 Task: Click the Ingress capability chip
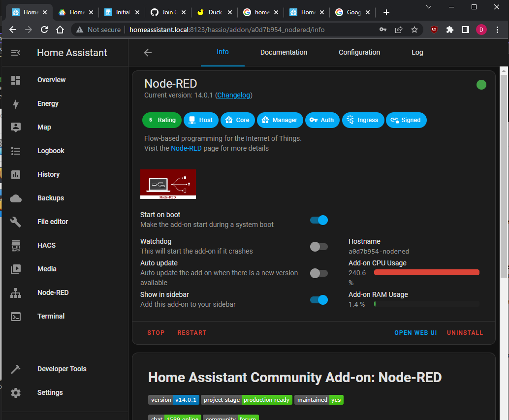363,120
